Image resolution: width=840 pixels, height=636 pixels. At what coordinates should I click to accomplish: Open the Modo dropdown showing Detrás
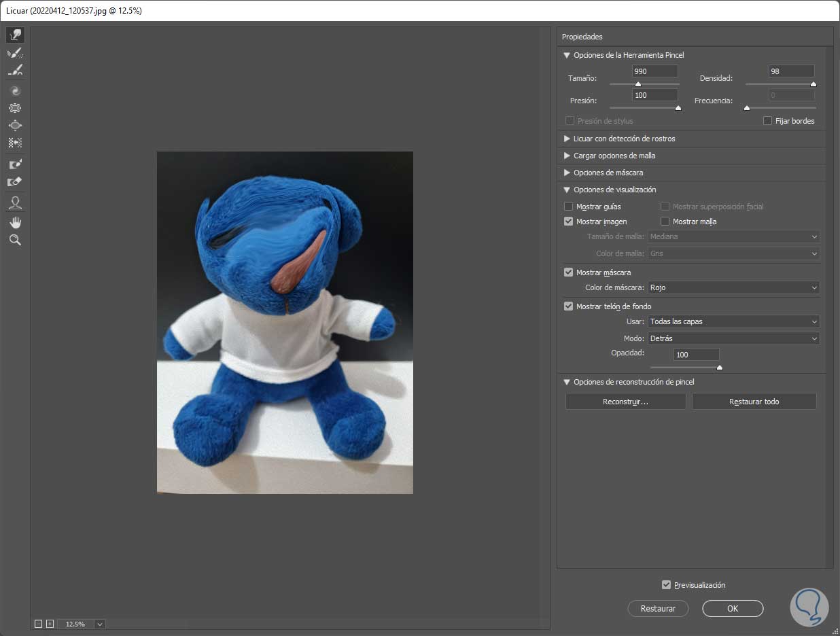coord(733,338)
